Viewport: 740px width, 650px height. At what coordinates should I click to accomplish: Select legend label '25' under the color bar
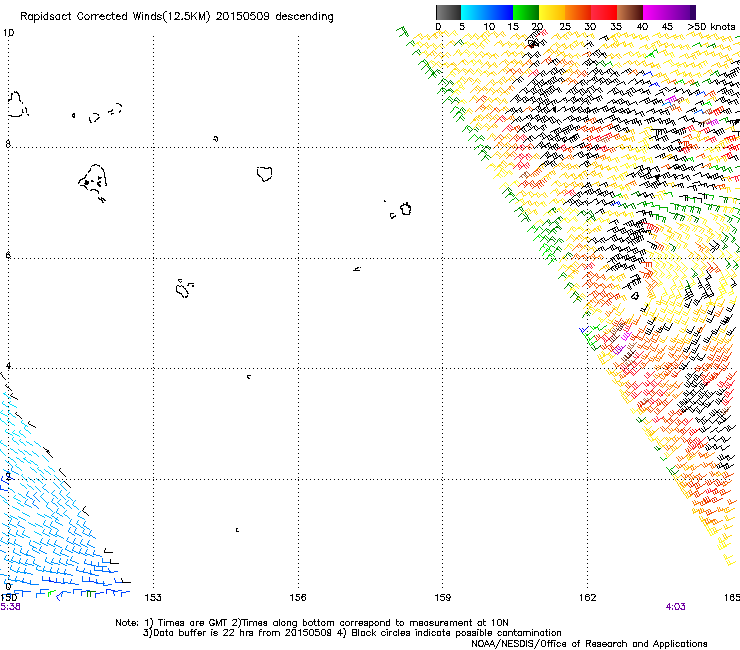click(x=565, y=27)
